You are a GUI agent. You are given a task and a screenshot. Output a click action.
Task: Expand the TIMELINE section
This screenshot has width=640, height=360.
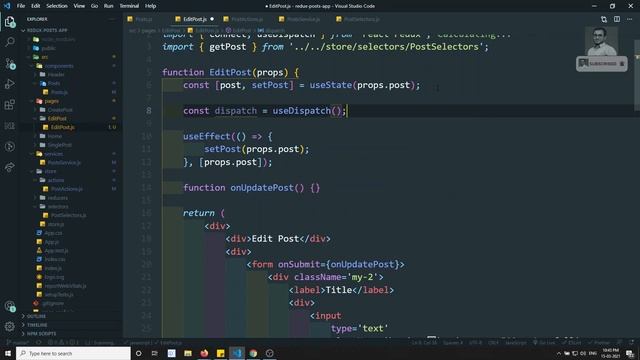[37, 325]
